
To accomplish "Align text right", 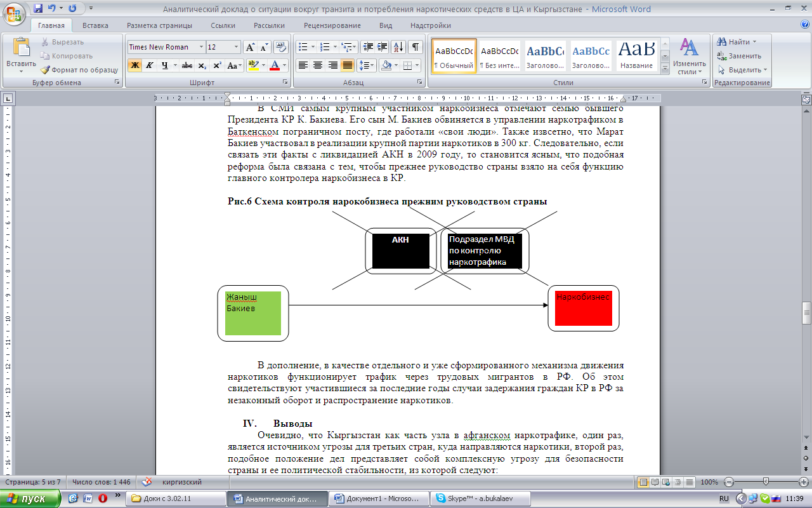I will click(x=332, y=65).
